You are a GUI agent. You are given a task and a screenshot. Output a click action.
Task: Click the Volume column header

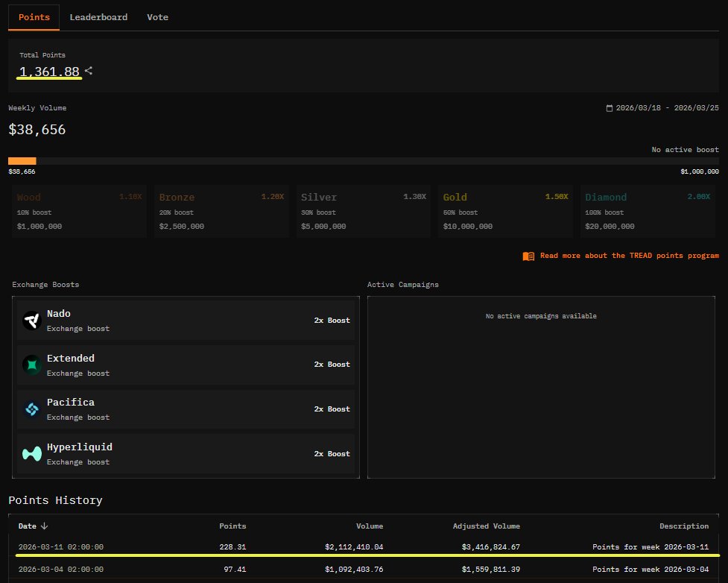pyautogui.click(x=370, y=526)
